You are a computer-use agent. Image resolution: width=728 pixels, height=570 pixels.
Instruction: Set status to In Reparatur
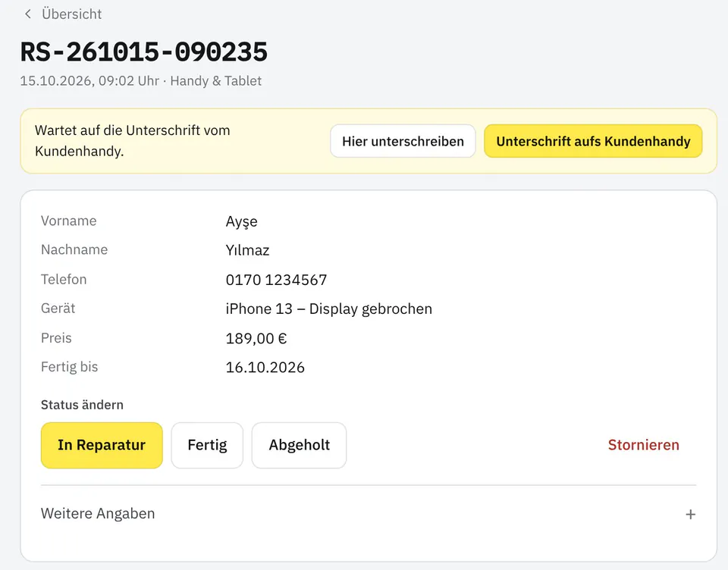(x=102, y=445)
